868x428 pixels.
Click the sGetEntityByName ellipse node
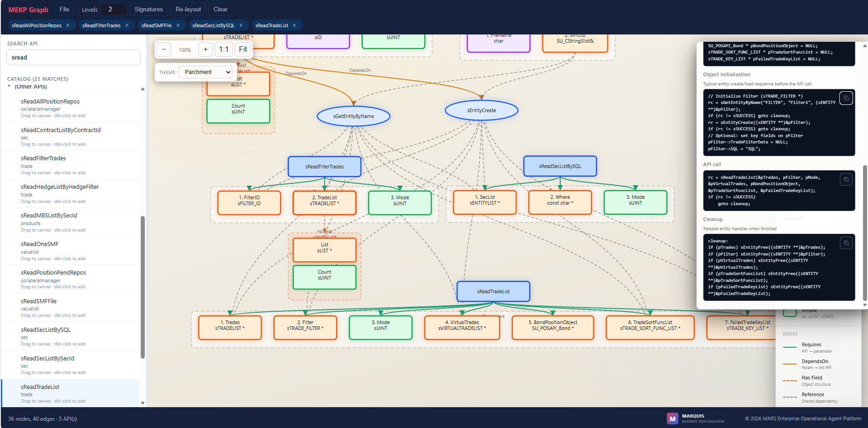pos(354,116)
